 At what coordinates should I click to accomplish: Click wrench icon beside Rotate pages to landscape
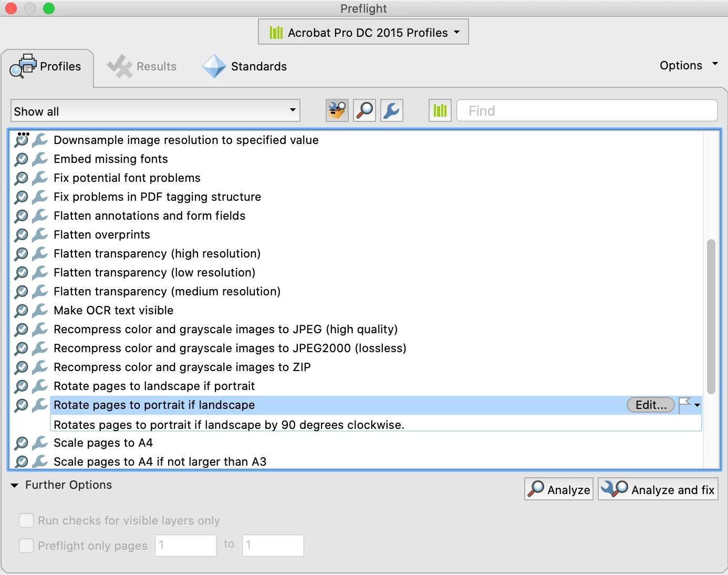tap(40, 386)
